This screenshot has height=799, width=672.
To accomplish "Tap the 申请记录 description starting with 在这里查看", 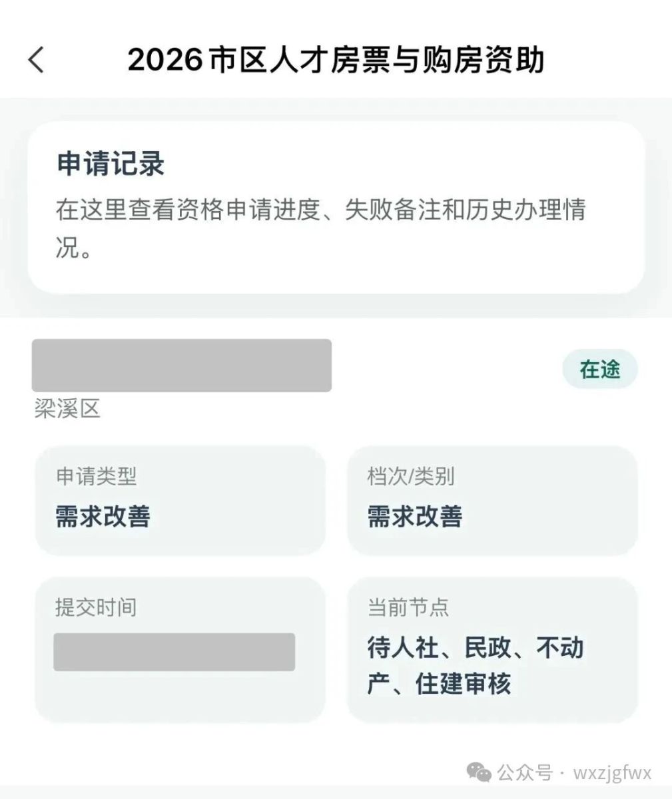I will pyautogui.click(x=320, y=210).
